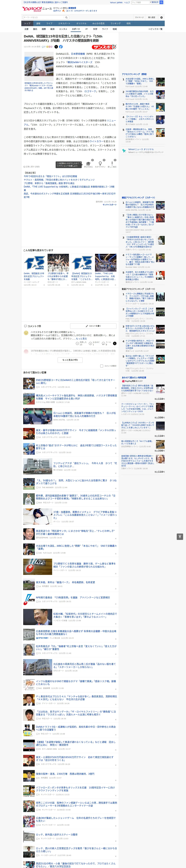This screenshot has height=868, width=186.
Task: Open the 'ランキング' navigation tab
Action: click(x=115, y=23)
